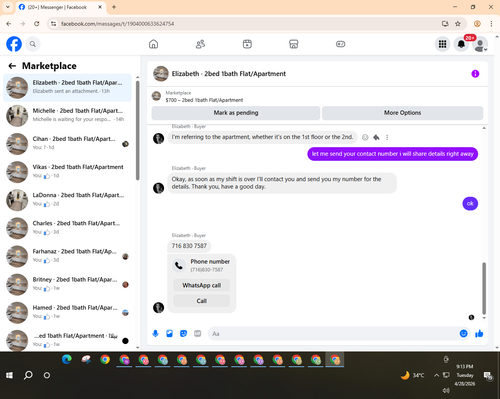Open the emoji picker in message box

click(x=463, y=334)
